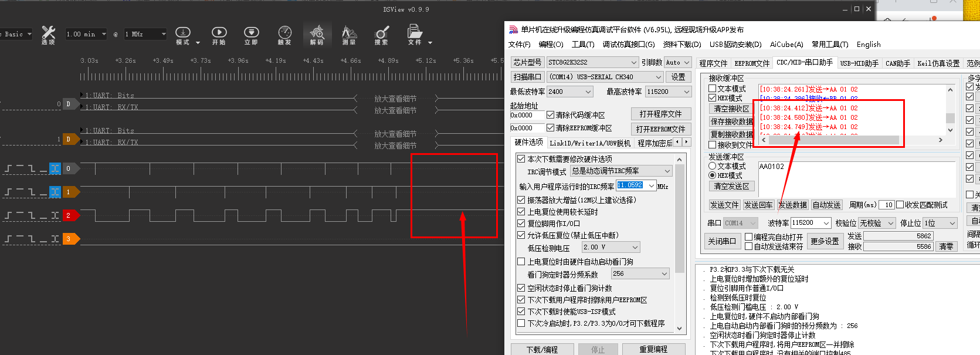Open IRC调节模式 dropdown

click(x=621, y=171)
